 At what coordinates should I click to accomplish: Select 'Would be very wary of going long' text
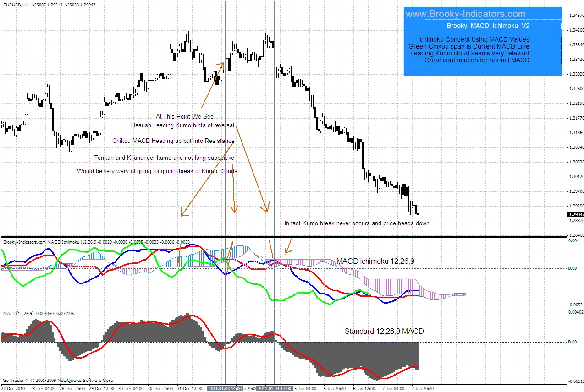coord(157,171)
